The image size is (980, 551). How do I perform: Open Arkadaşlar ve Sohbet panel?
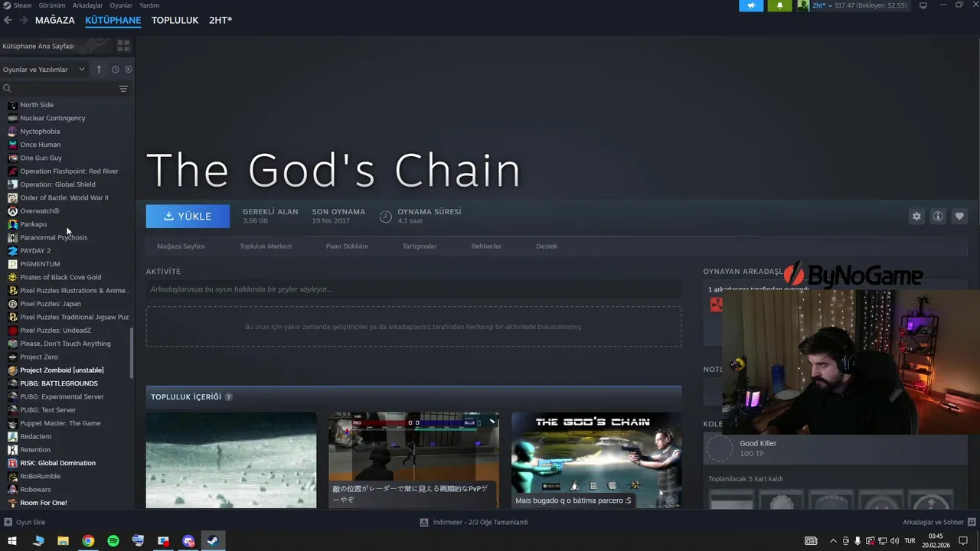938,522
